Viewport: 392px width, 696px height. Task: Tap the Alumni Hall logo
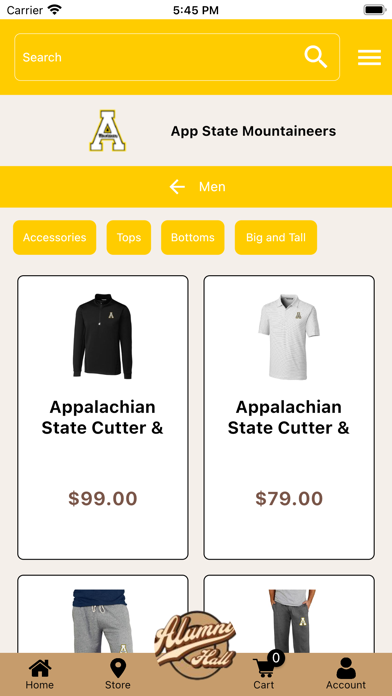[195, 645]
